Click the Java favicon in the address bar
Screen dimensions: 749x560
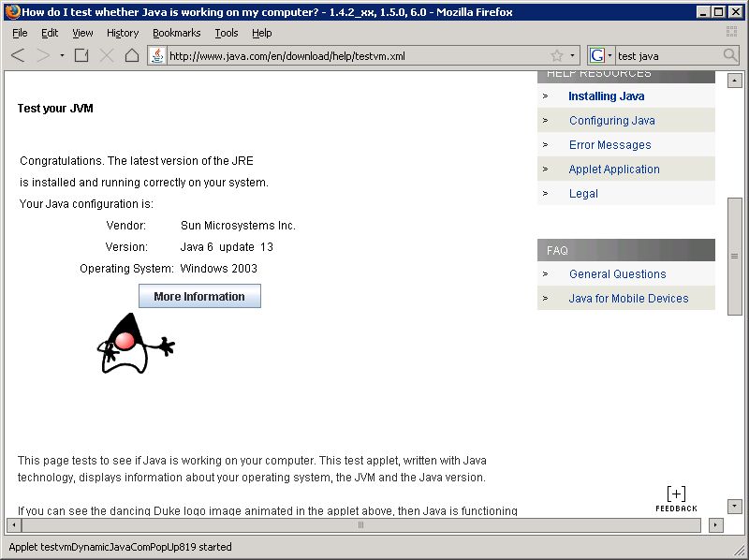pyautogui.click(x=156, y=55)
